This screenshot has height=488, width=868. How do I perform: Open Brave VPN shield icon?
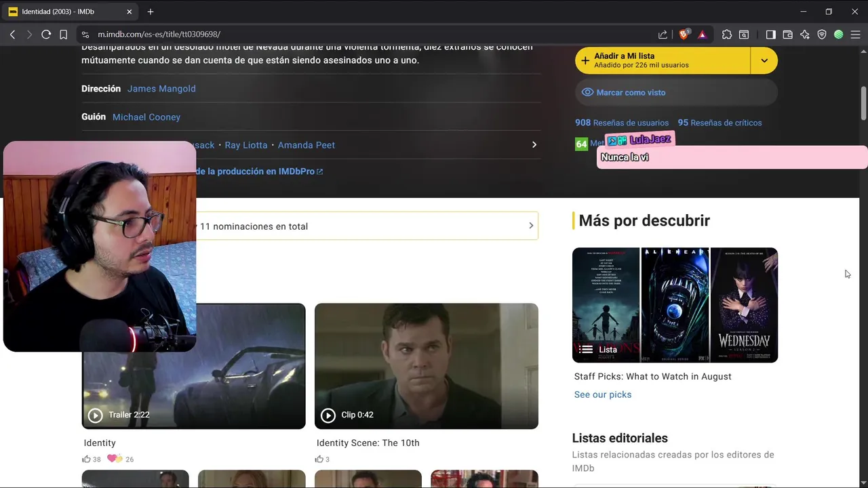pyautogui.click(x=822, y=35)
